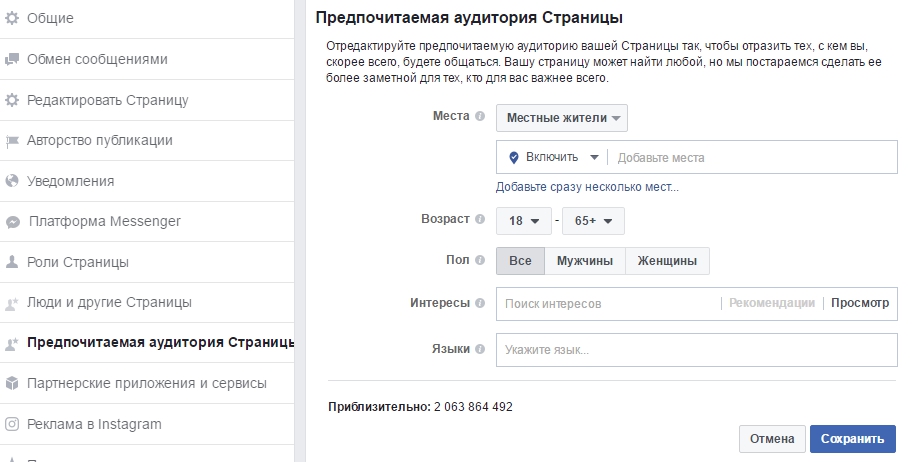Screen dimensions: 914x462
Task: Open Роли Страницы settings section
Action: tap(78, 262)
